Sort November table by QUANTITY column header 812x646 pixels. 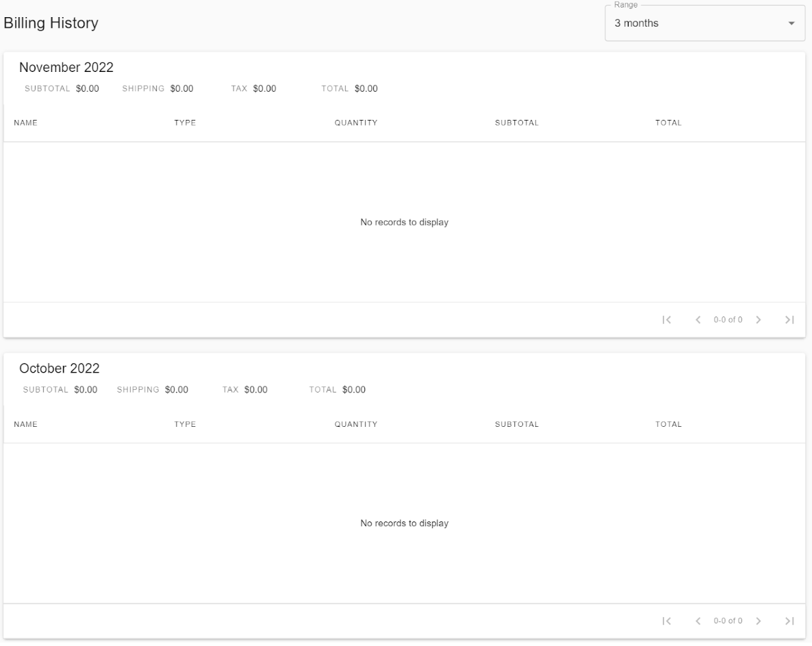pyautogui.click(x=355, y=123)
